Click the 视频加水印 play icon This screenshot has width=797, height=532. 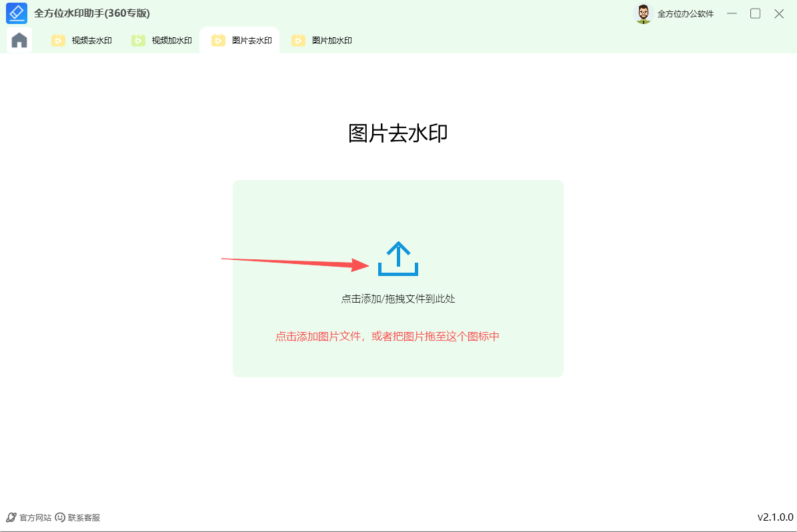pyautogui.click(x=137, y=40)
